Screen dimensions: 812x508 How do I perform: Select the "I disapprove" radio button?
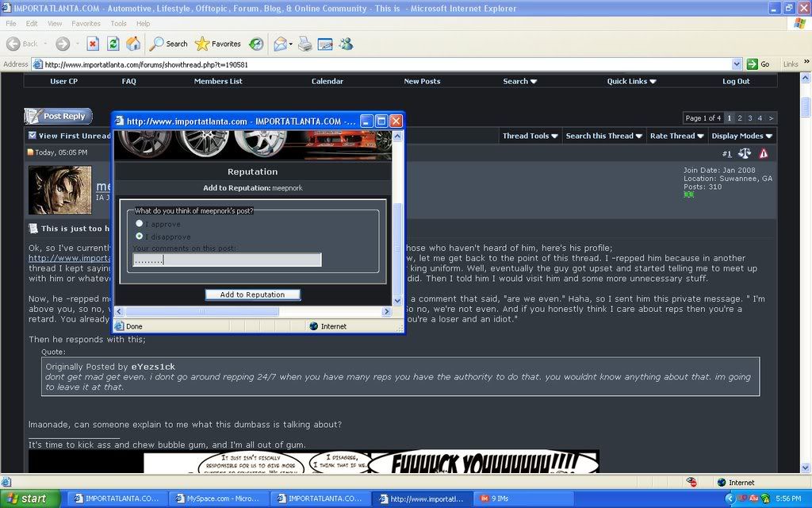[140, 237]
